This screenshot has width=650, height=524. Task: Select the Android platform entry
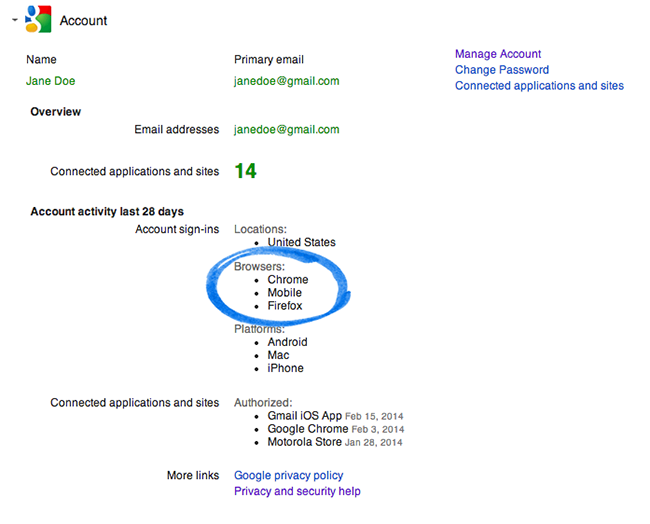(x=287, y=342)
